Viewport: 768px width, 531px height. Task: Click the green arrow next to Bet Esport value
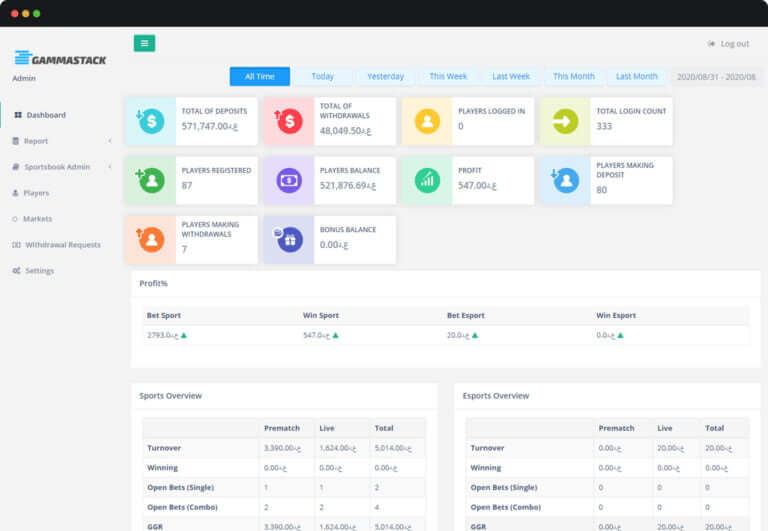point(475,336)
